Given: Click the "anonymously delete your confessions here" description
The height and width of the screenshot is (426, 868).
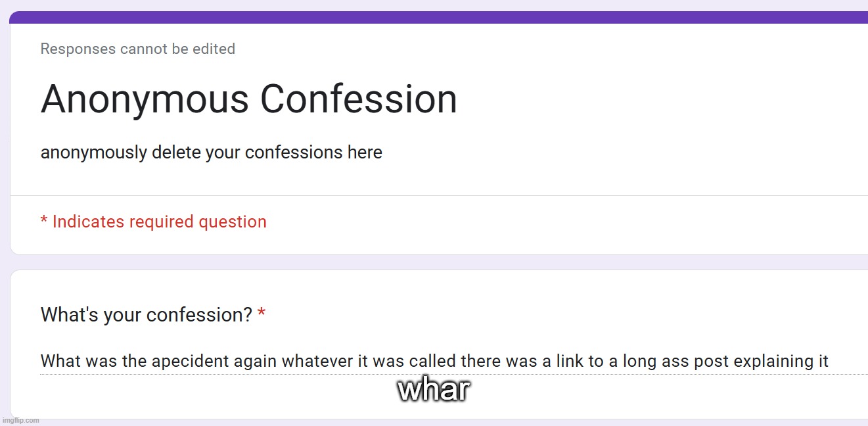Looking at the screenshot, I should [x=211, y=153].
